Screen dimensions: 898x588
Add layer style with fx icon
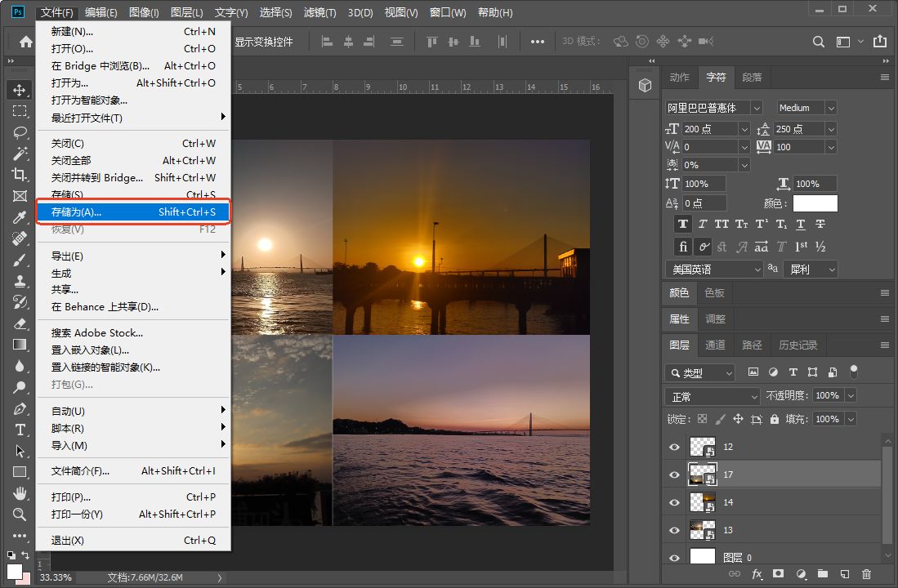(x=757, y=575)
